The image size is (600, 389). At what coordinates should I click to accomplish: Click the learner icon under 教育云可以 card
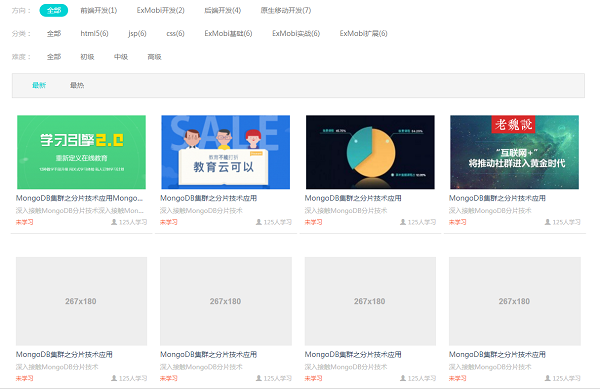pos(259,222)
